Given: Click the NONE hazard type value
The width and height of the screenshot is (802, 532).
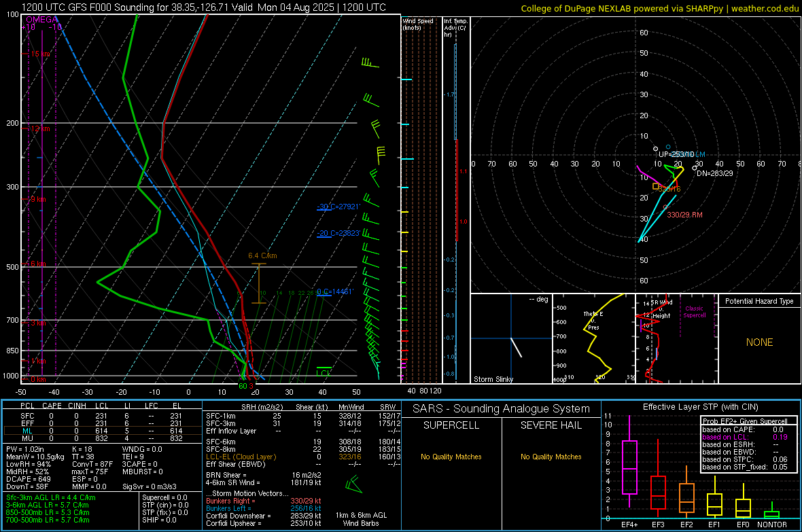Looking at the screenshot, I should click(x=760, y=342).
